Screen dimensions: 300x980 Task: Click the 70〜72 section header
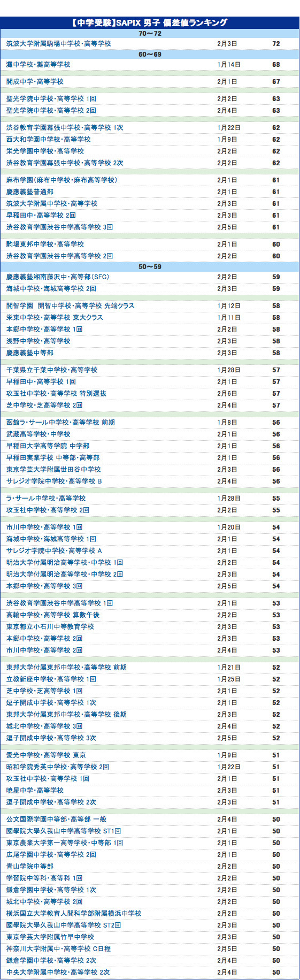[150, 33]
